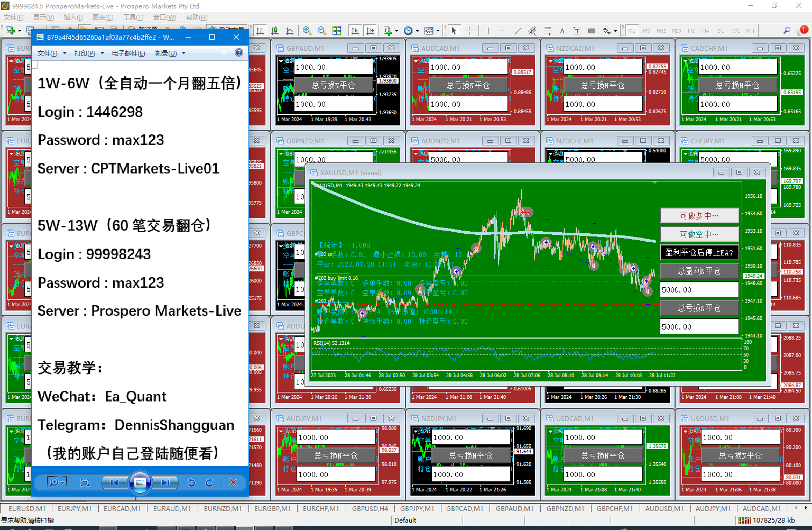Open the 刻录(U) dropdown menu
Viewport: 812px width, 530px height.
170,53
